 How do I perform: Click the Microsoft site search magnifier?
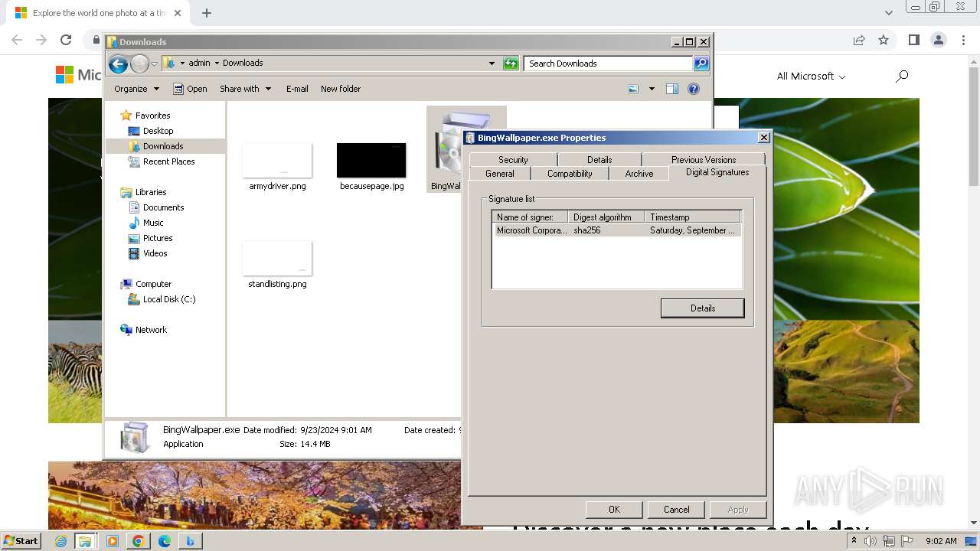902,76
